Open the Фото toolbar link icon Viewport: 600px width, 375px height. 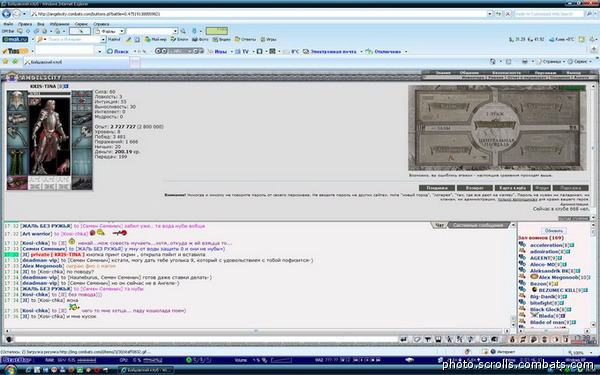click(195, 39)
